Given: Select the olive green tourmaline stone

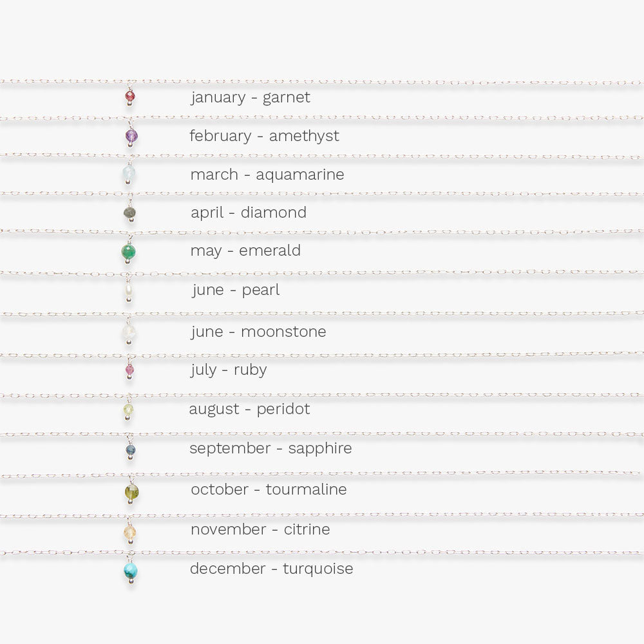Looking at the screenshot, I should coord(131,493).
